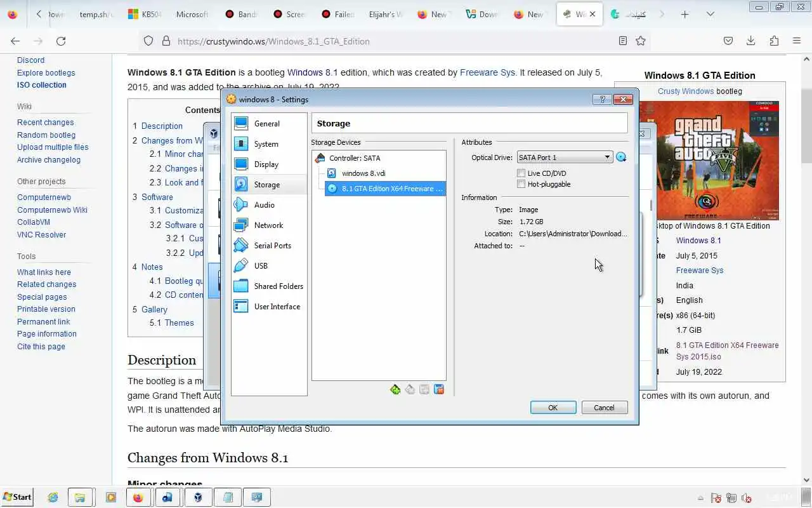Open the Freeware Sys link in intro paragraph

coord(487,72)
